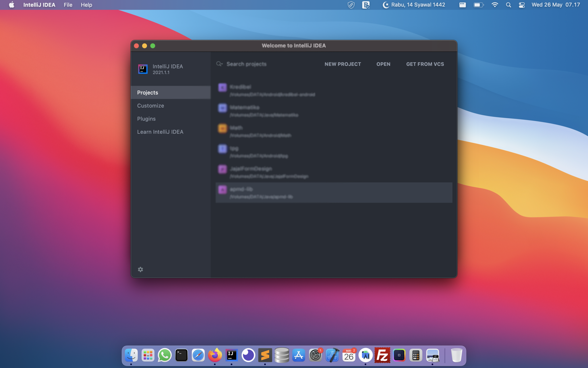Click the orange project icon in list
Screen dimensions: 588x368
tap(223, 128)
